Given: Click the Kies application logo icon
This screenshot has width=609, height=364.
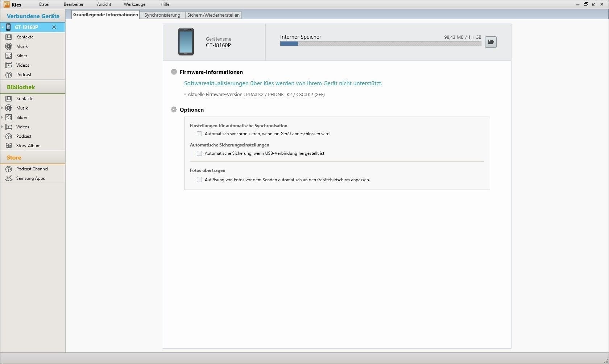Looking at the screenshot, I should 7,4.
